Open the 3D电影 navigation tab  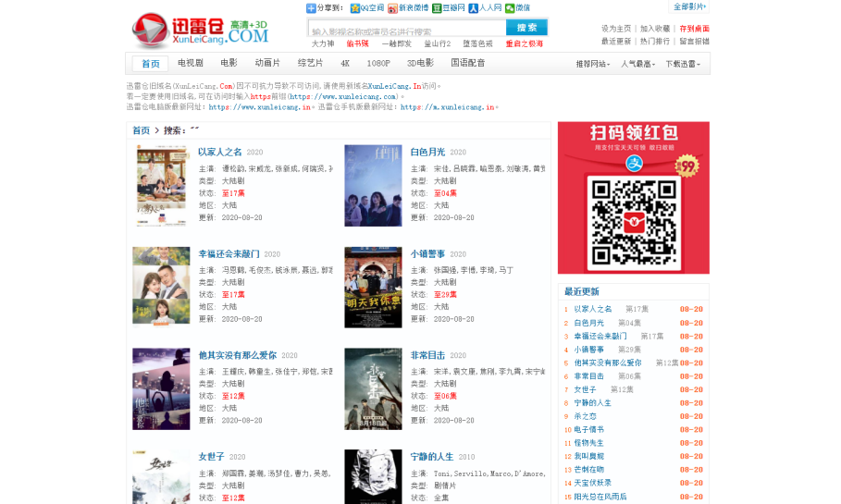[420, 63]
